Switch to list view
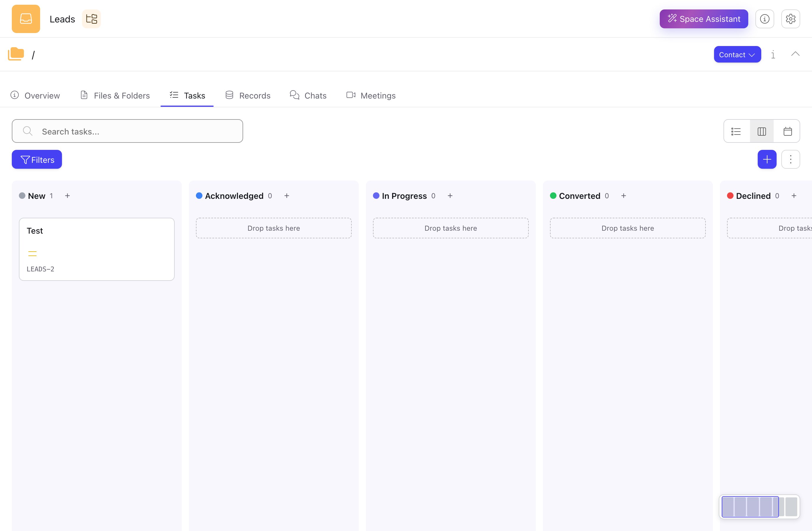Screen dimensions: 812x531 tap(736, 131)
